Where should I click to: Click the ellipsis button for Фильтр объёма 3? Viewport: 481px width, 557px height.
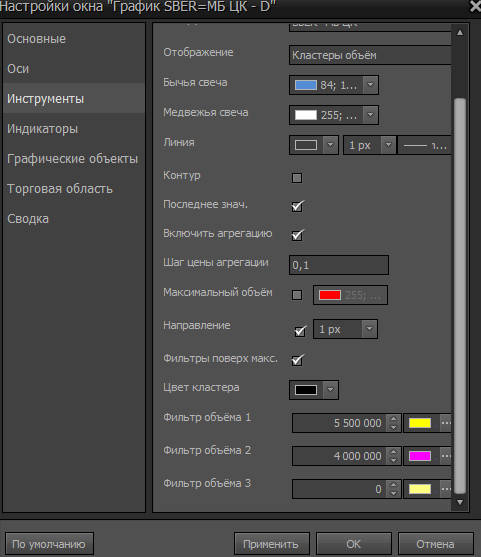446,489
